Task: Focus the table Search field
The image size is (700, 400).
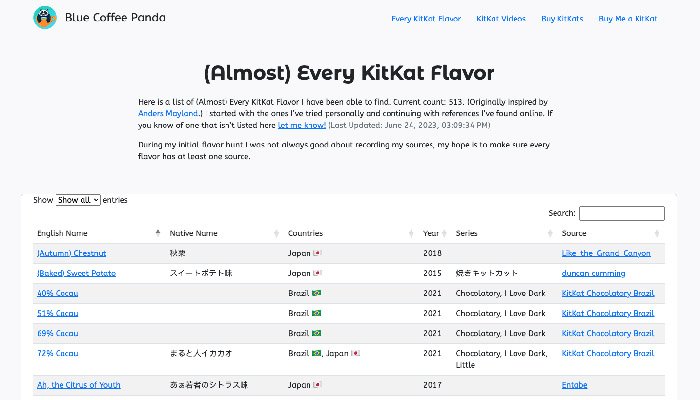Action: tap(621, 213)
